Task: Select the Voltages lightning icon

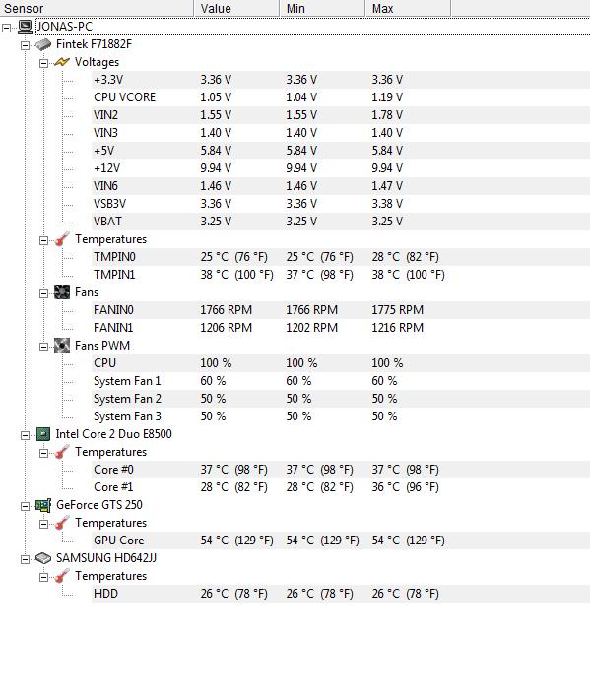Action: click(x=62, y=62)
